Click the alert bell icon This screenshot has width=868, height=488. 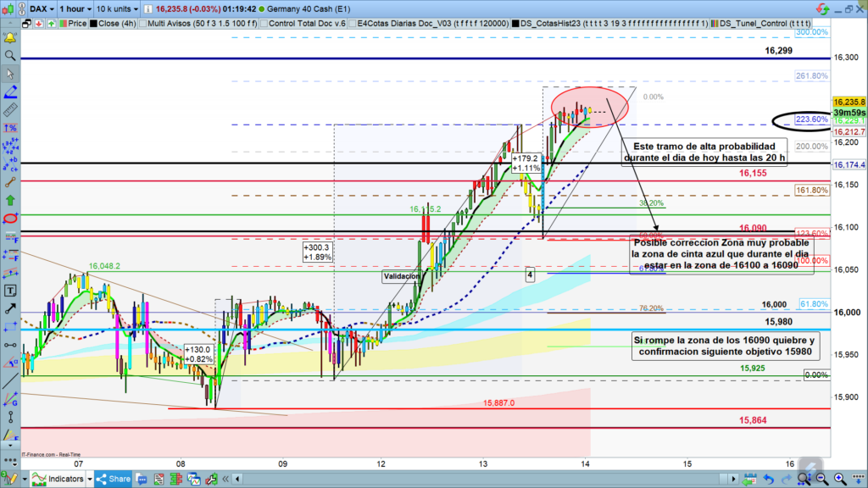10,38
